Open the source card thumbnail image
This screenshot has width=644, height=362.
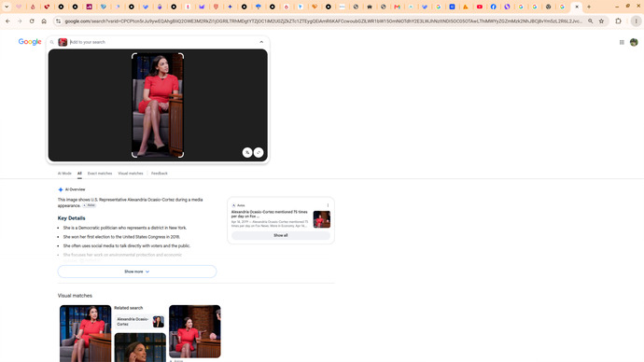322,219
